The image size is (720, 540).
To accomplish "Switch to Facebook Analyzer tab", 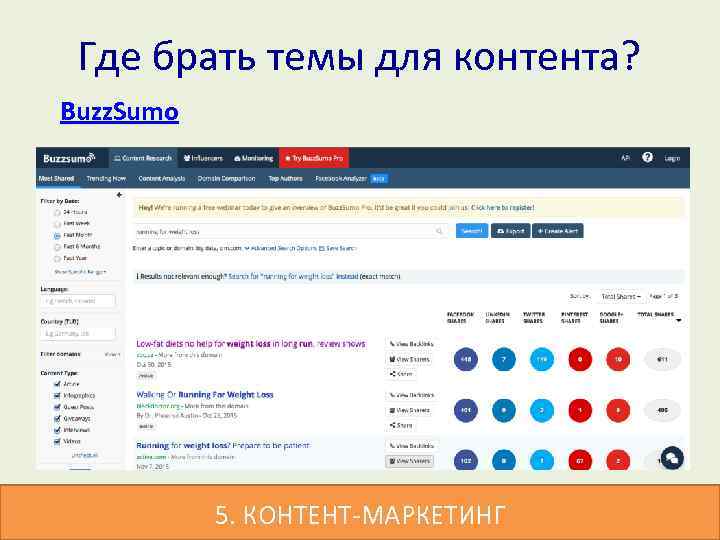I will pos(341,178).
